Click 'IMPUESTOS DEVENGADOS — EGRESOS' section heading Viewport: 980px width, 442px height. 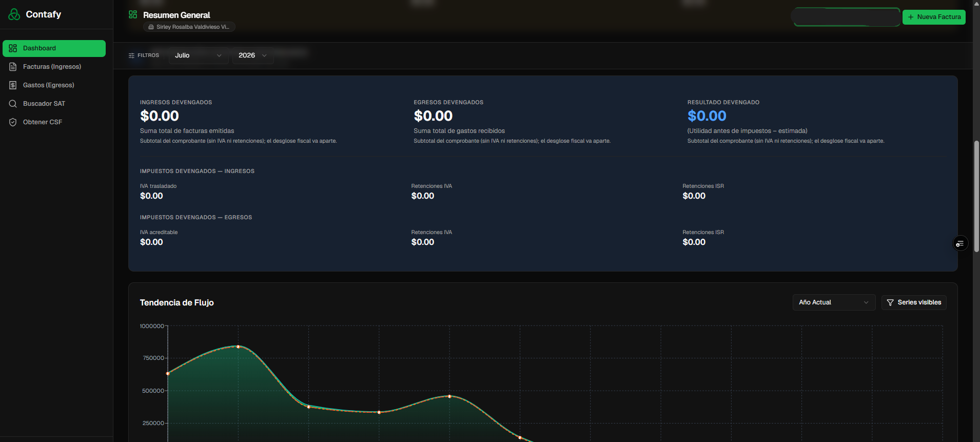pos(196,217)
